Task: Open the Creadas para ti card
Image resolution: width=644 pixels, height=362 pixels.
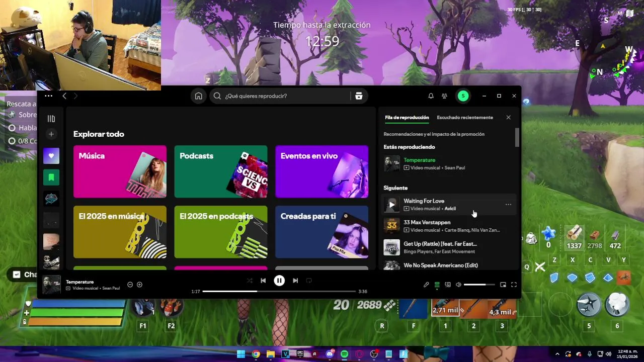Action: (x=322, y=232)
